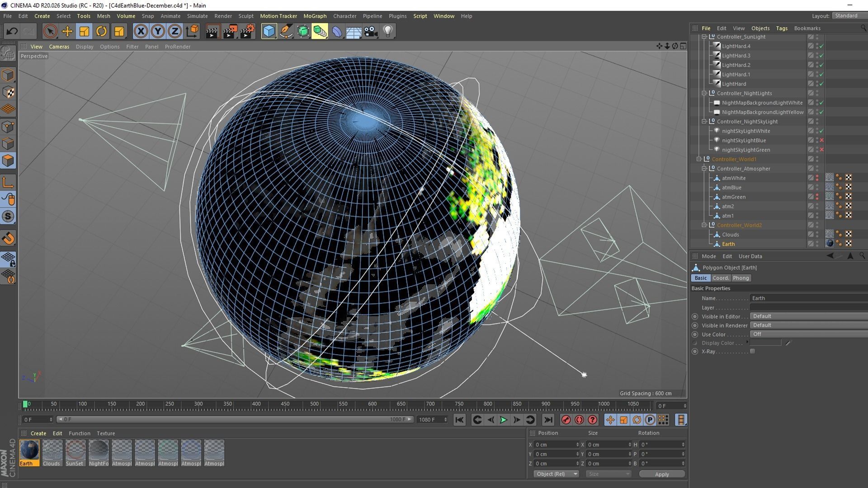This screenshot has width=868, height=488.
Task: Toggle visibility dots for atmWhite
Action: click(817, 178)
